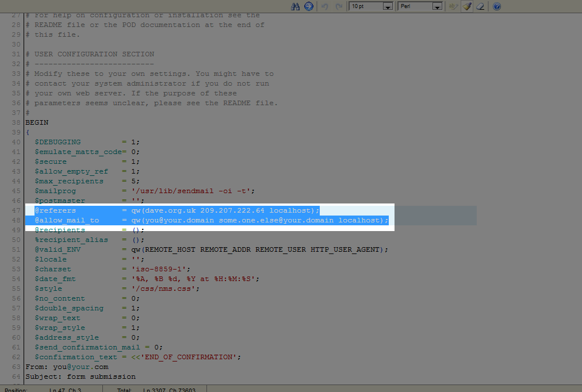Open help with the question mark icon
Viewport: 582px width, 392px height.
[497, 6]
